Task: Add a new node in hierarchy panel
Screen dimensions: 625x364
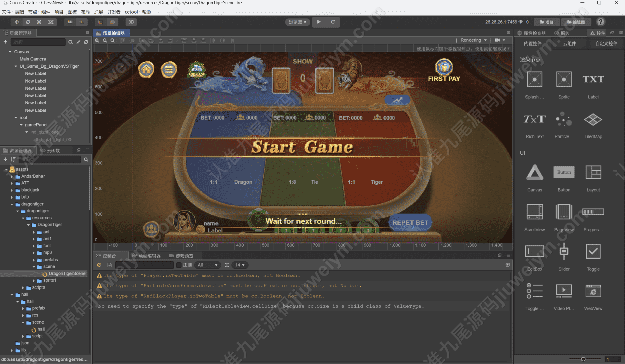Action: tap(5, 42)
